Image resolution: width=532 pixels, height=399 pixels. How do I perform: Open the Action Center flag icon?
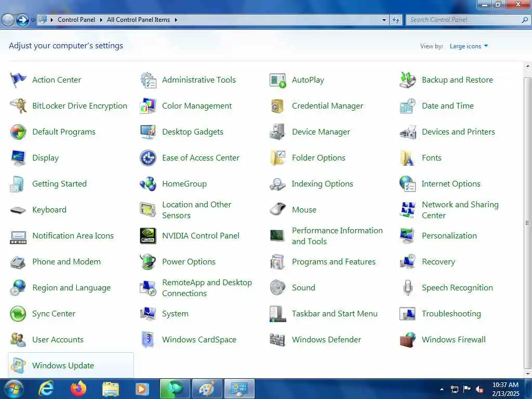pos(18,80)
